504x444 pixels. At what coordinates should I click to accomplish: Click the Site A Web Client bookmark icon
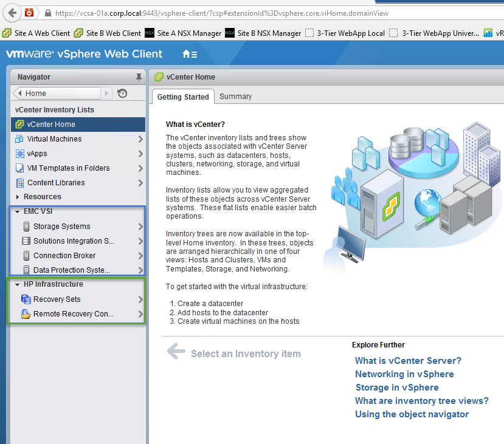(x=7, y=33)
